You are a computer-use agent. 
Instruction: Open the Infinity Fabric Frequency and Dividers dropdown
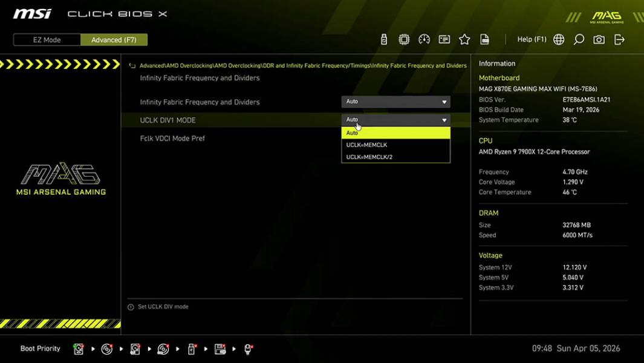[x=396, y=101]
